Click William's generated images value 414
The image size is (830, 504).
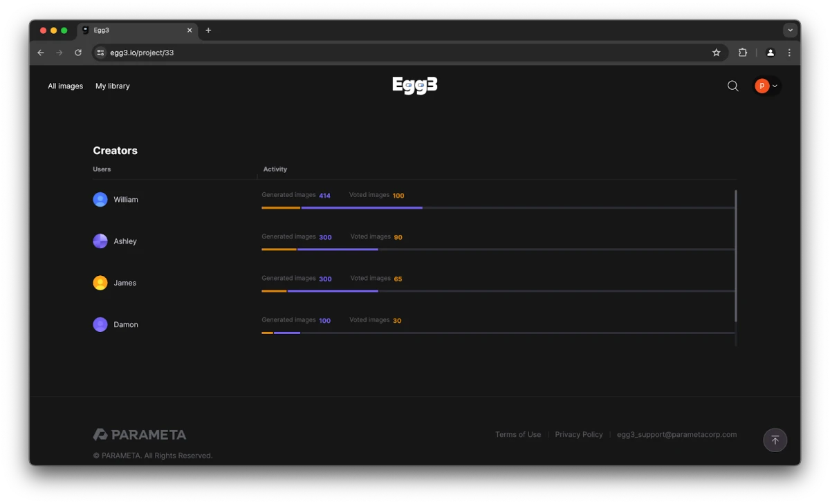point(324,196)
